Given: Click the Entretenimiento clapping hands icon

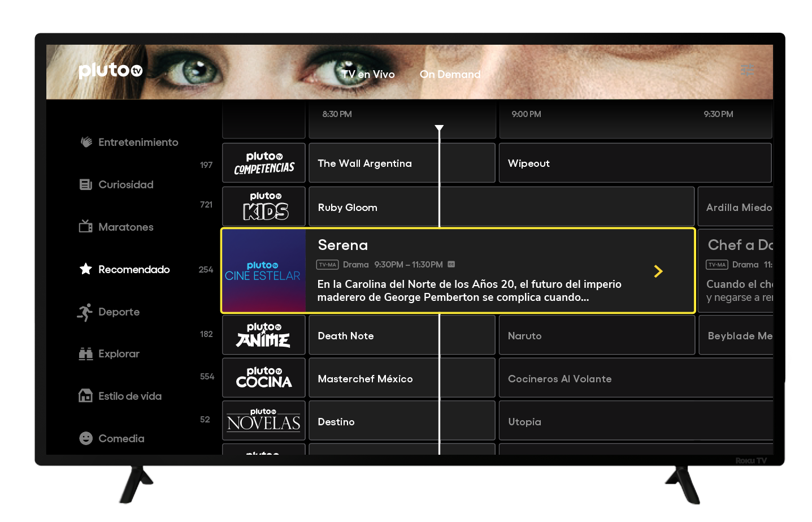Looking at the screenshot, I should pyautogui.click(x=86, y=142).
